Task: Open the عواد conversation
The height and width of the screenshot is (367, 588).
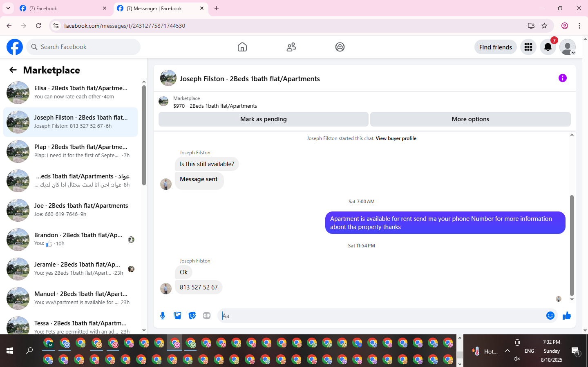Action: click(x=70, y=181)
